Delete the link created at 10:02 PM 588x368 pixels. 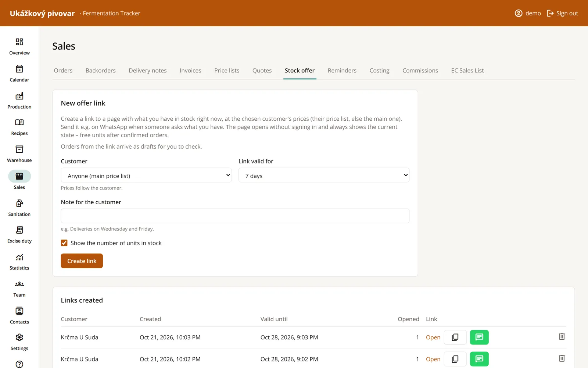[x=562, y=358]
